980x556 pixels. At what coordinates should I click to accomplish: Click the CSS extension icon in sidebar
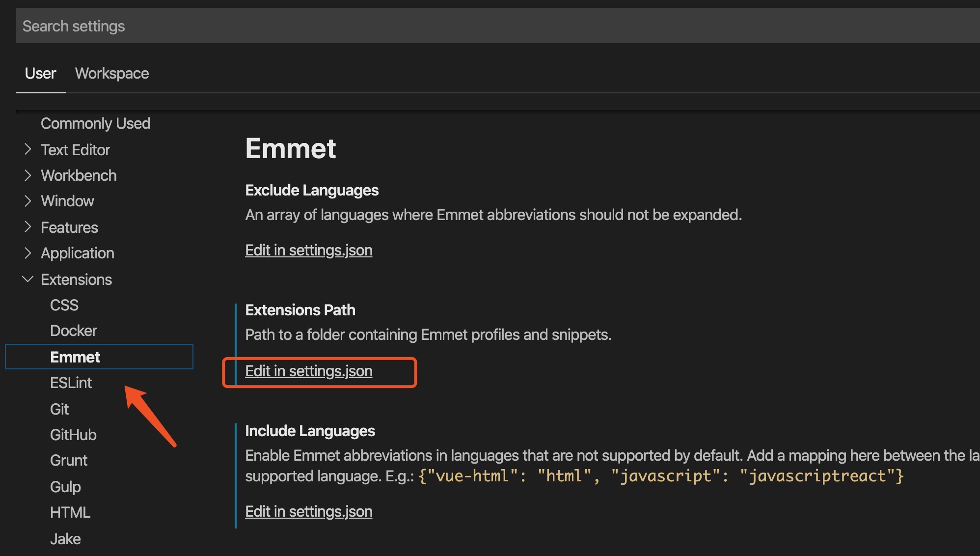coord(65,304)
